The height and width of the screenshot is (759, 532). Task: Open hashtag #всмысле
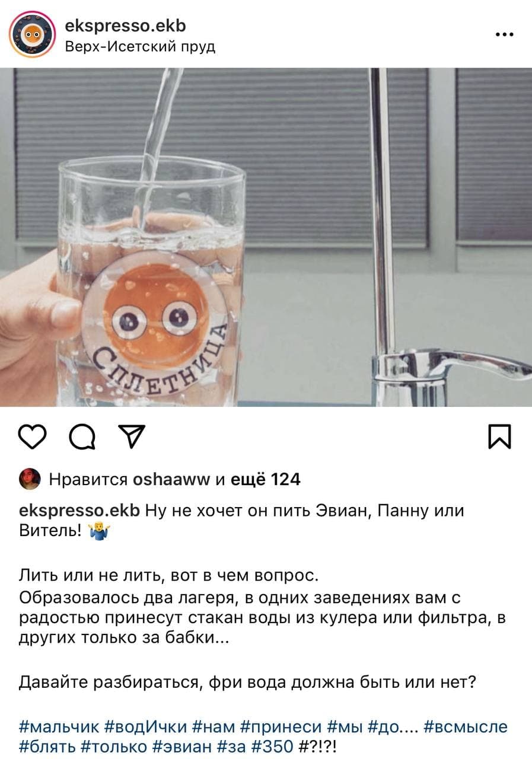tap(466, 726)
